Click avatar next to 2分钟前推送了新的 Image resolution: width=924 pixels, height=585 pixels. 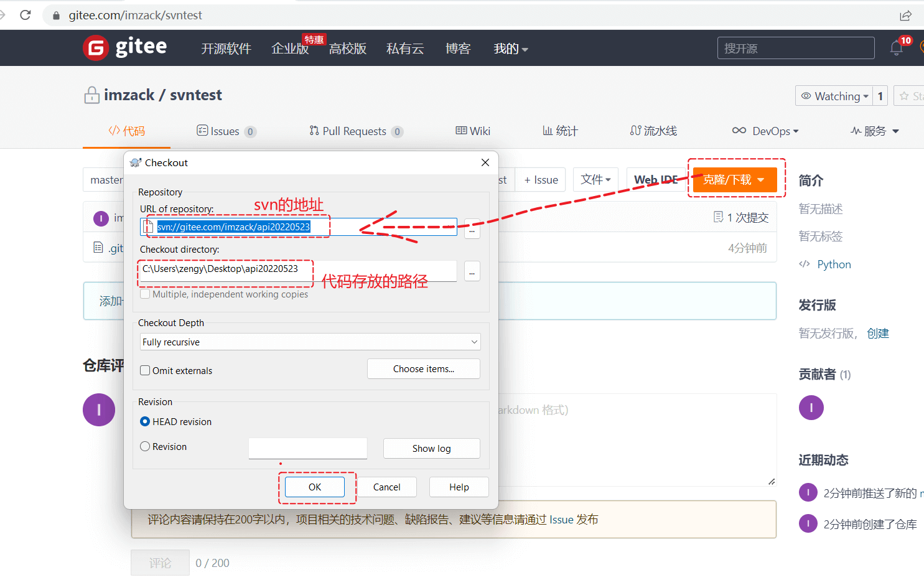tap(808, 492)
